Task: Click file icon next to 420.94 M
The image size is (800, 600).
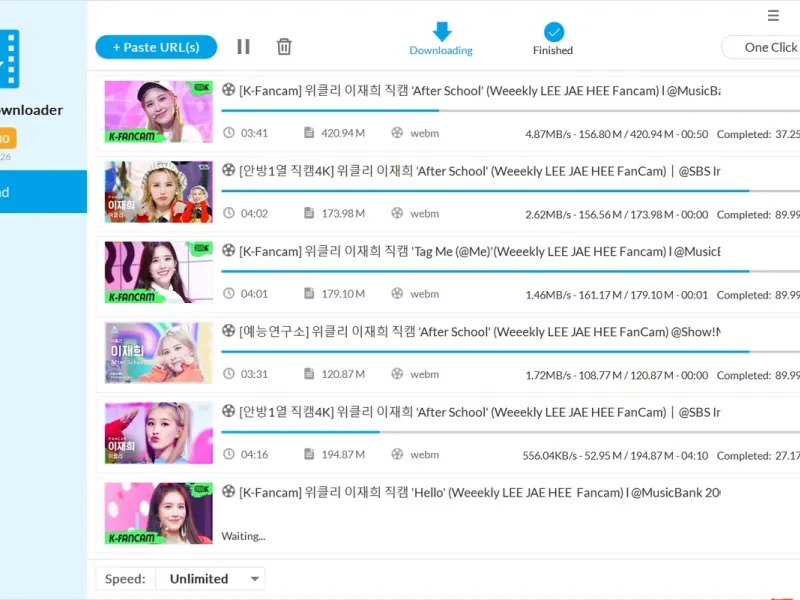Action: [x=309, y=133]
